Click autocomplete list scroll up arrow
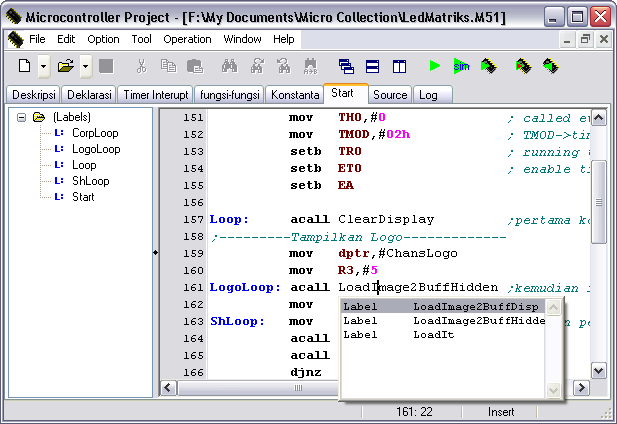 click(553, 307)
